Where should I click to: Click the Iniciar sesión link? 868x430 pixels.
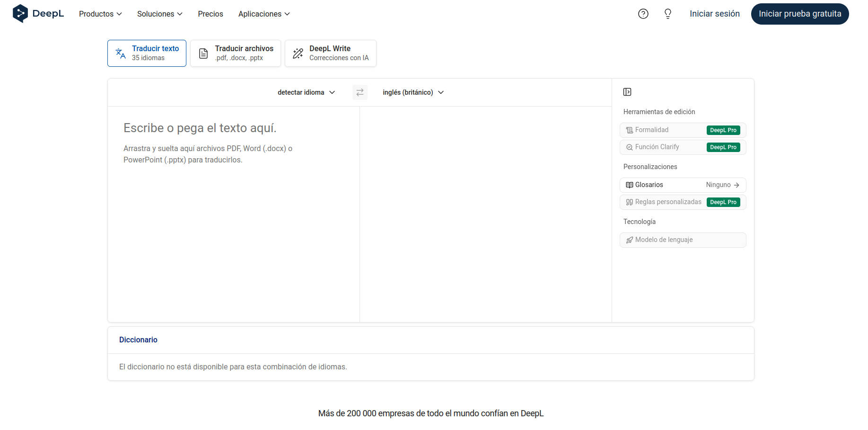[x=714, y=14]
